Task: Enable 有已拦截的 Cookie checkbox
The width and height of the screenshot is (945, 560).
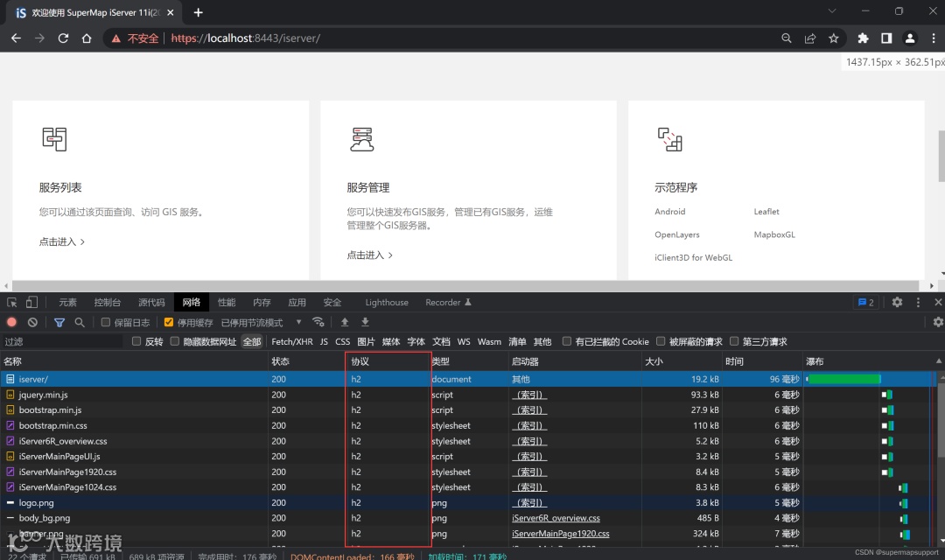Action: [x=566, y=341]
